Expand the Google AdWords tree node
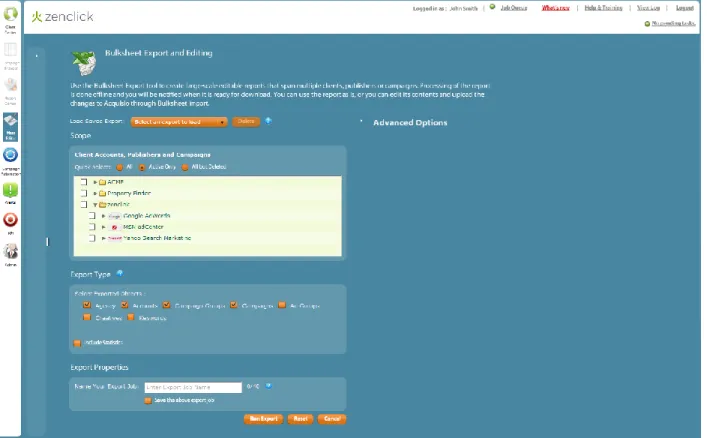Viewport: 707px width, 438px height. [x=103, y=216]
